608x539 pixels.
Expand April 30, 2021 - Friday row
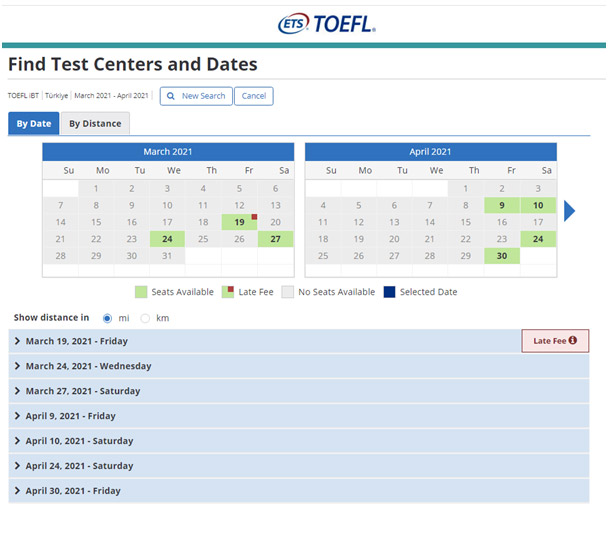coord(73,491)
